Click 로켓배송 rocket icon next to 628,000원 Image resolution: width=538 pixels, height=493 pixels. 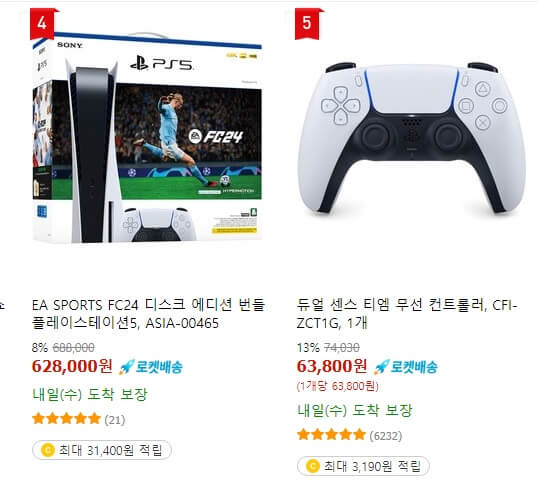point(126,368)
